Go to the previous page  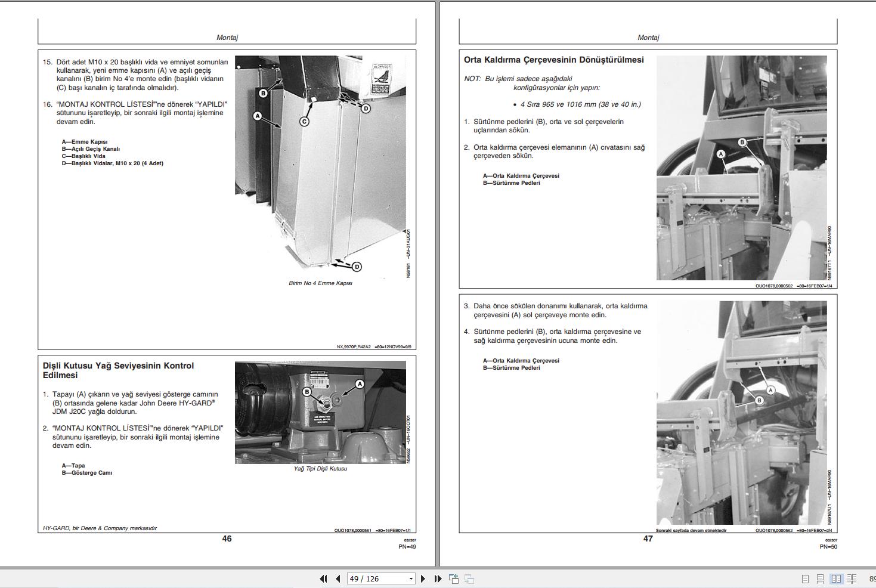[x=338, y=578]
